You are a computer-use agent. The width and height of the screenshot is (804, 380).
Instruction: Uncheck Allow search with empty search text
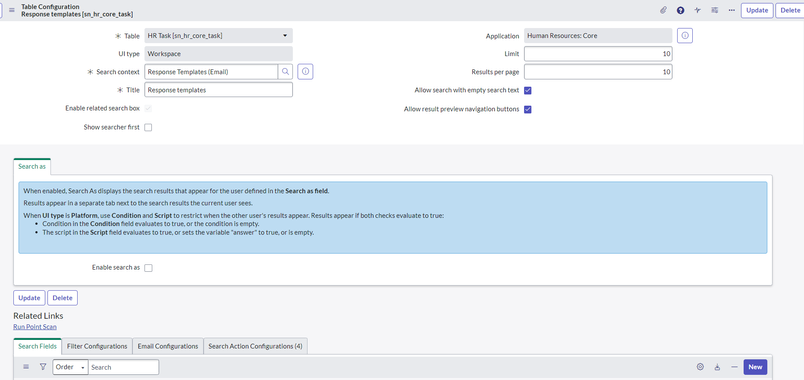click(528, 90)
